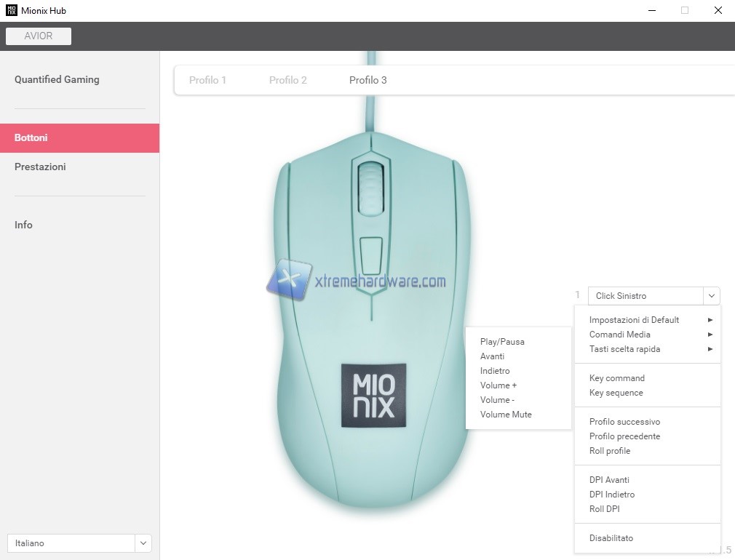
Task: Select Roll DPI from the button menu
Action: (x=604, y=509)
